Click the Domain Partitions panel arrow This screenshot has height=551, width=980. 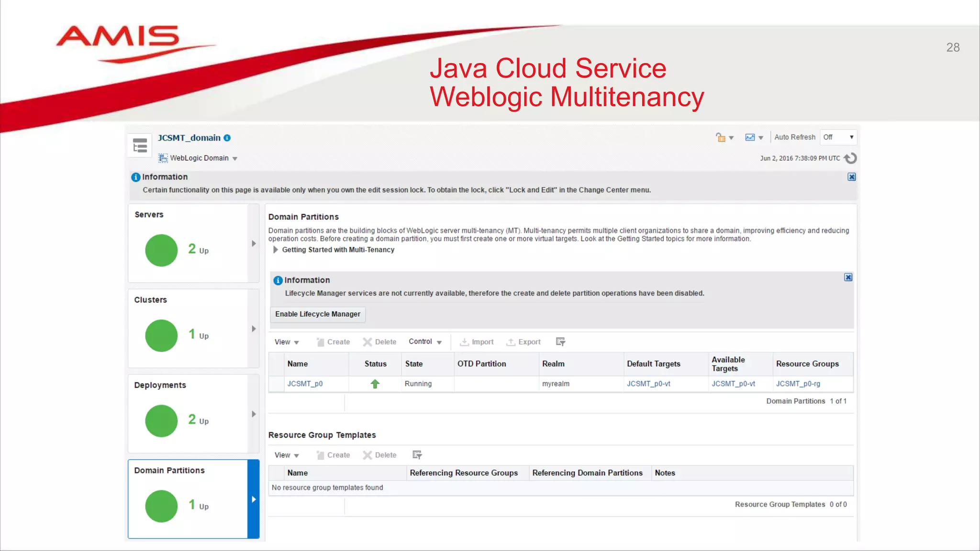[x=254, y=499]
